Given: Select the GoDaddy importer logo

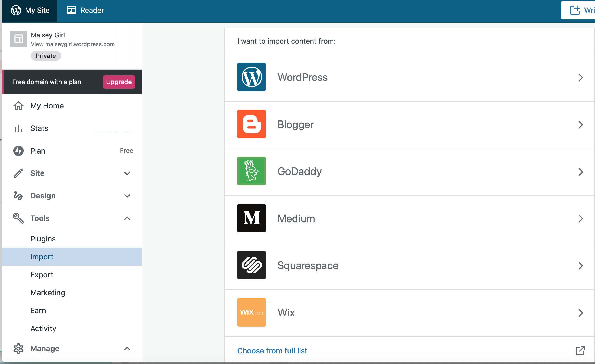Looking at the screenshot, I should pos(252,171).
